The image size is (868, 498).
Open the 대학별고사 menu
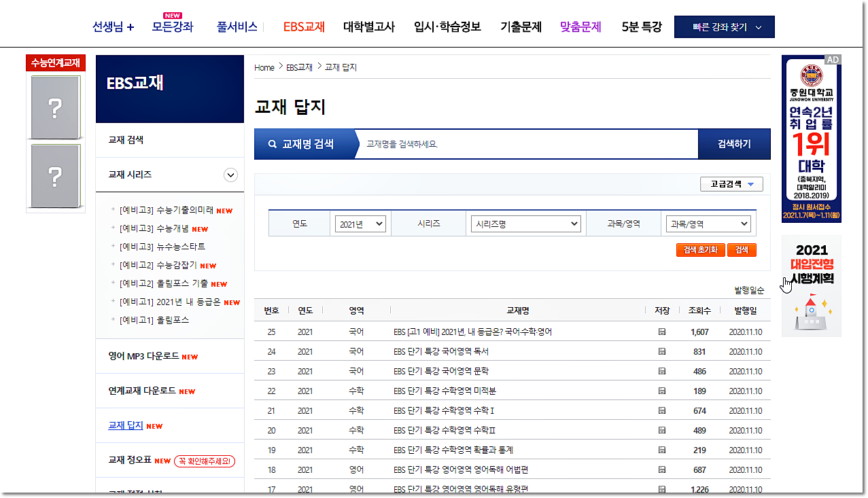point(369,27)
